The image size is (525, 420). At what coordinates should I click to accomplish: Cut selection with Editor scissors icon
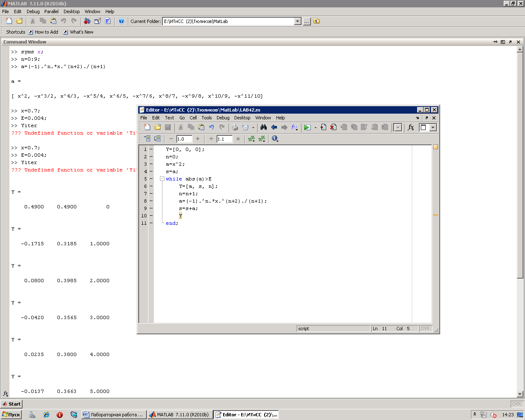(x=180, y=128)
